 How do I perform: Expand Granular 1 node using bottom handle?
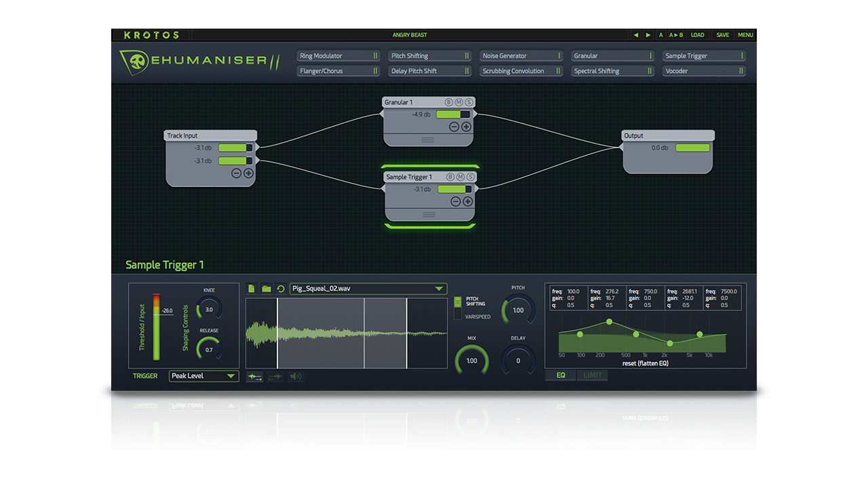point(428,140)
